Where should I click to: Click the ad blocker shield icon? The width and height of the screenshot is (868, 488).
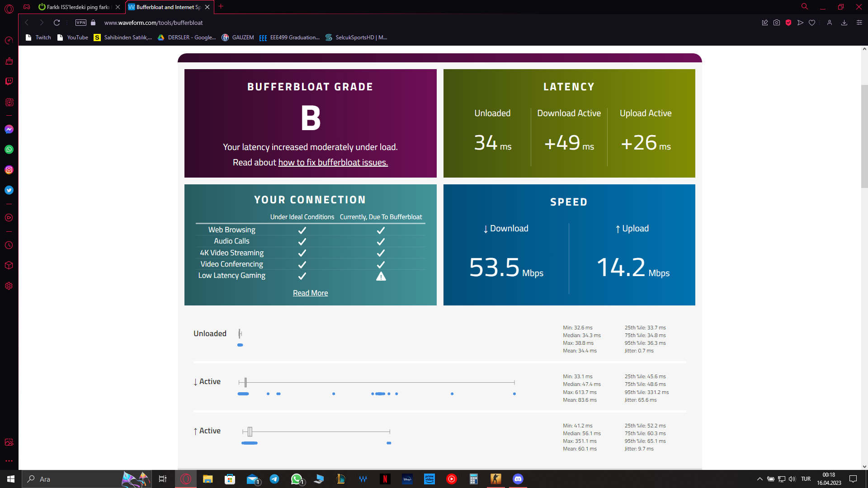[788, 23]
